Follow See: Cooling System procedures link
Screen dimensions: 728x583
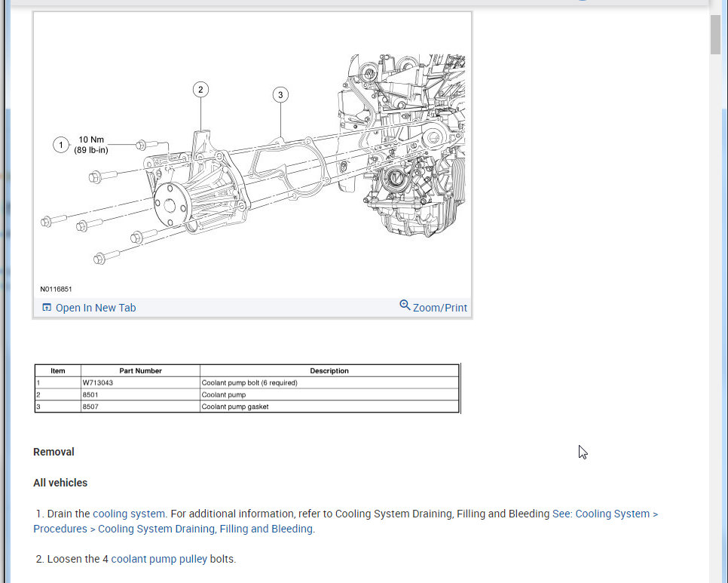pyautogui.click(x=345, y=521)
